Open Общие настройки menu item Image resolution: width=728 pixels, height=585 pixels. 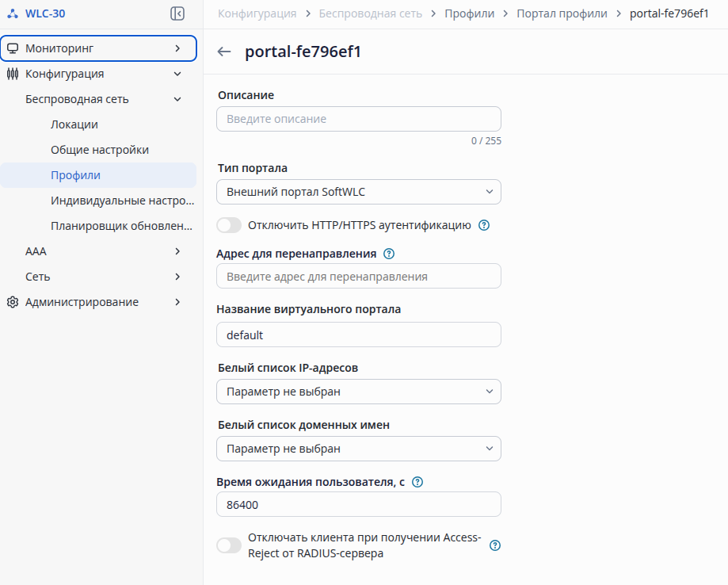coord(98,150)
